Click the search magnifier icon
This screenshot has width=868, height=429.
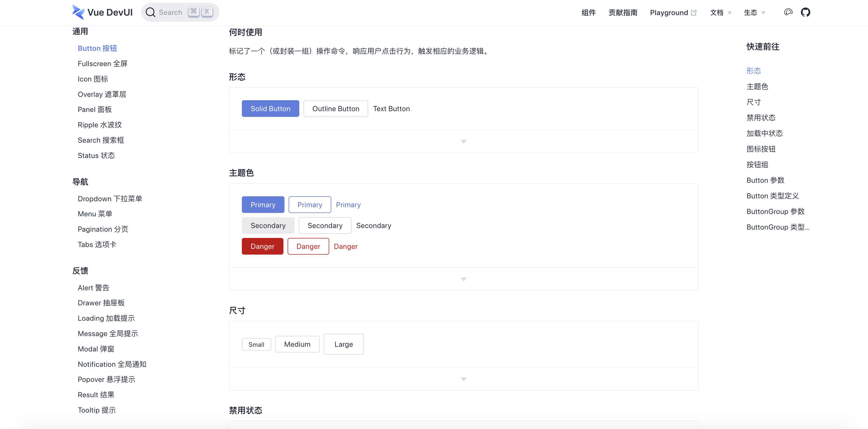pos(150,12)
